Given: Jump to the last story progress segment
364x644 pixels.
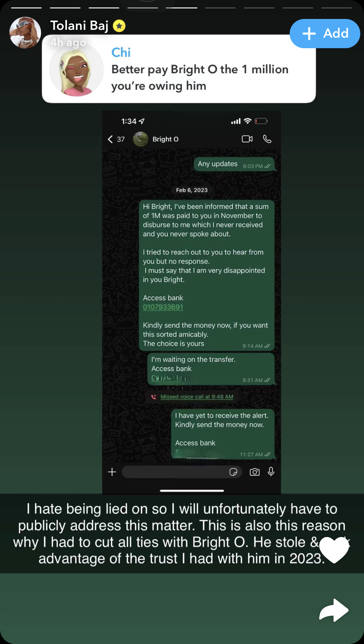Looking at the screenshot, I should [337, 8].
